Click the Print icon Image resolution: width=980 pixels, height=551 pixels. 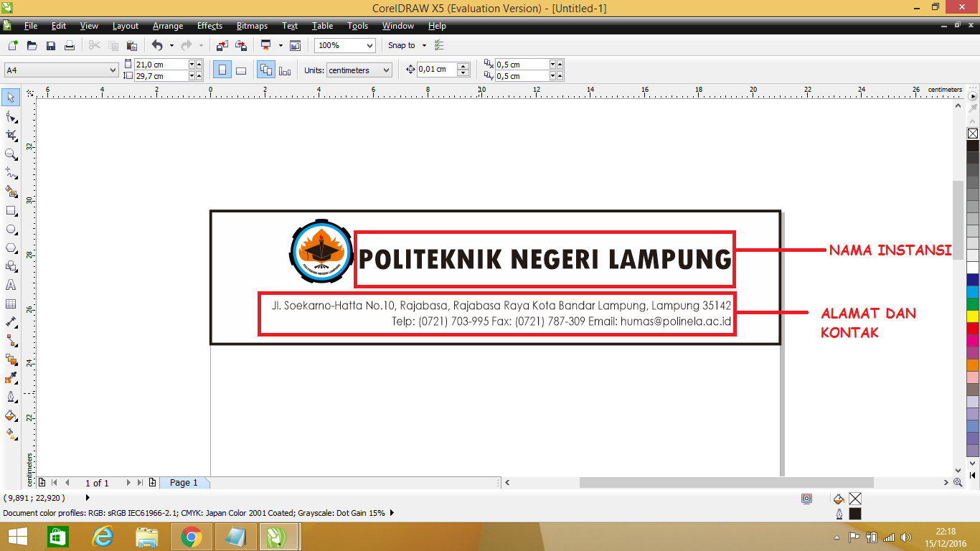point(70,45)
